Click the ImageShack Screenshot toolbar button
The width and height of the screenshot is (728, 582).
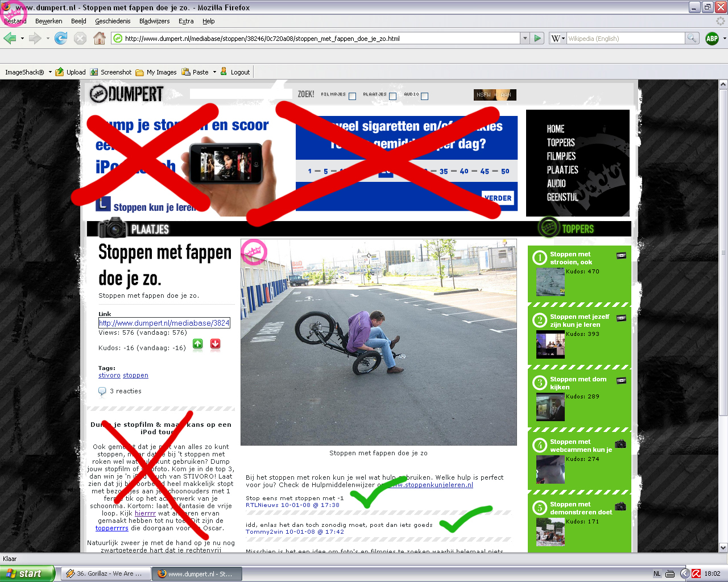click(111, 72)
